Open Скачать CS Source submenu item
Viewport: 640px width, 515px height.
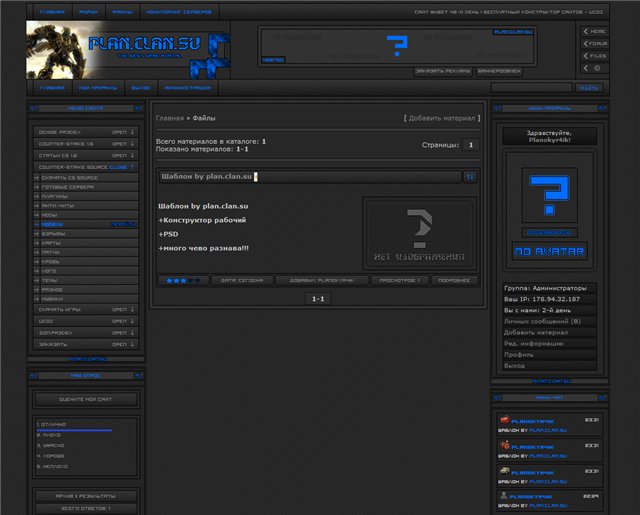(x=87, y=178)
